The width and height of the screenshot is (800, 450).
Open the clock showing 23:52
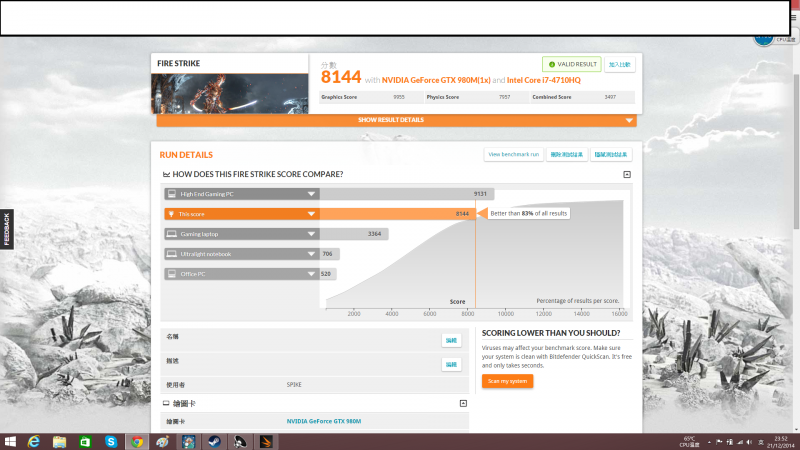tap(781, 442)
